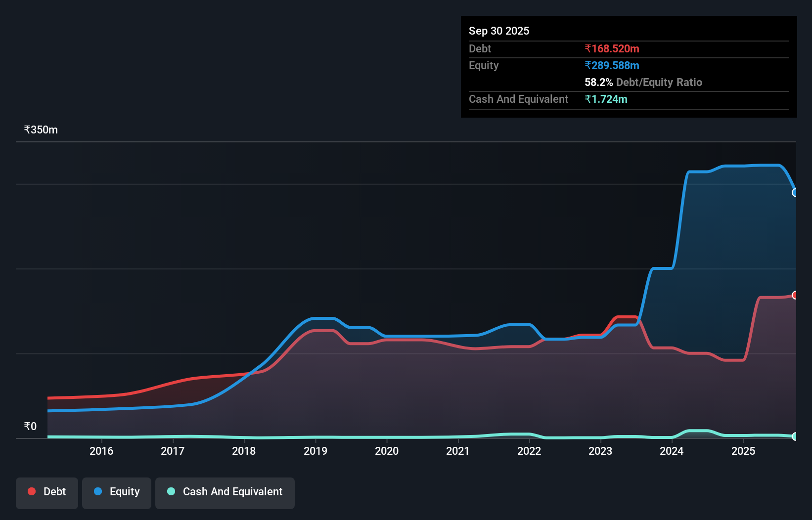812x520 pixels.
Task: Toggle the Equity series visibility
Action: (117, 493)
